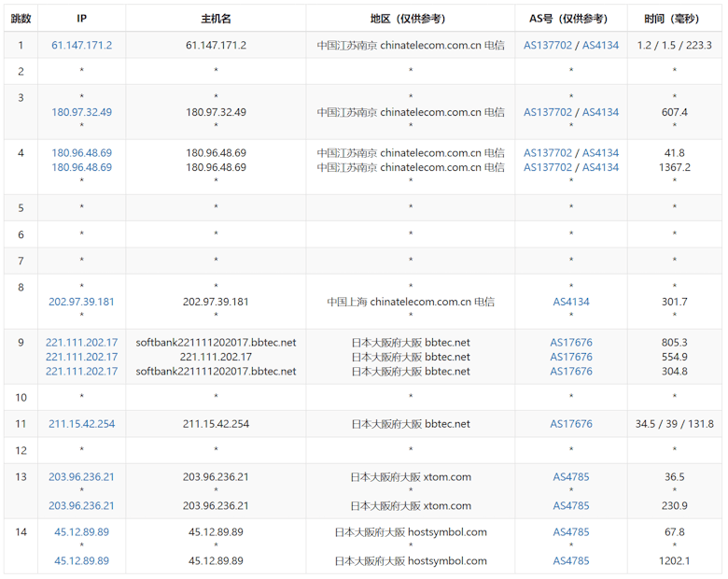Select the time value 1.2 / 1.5 / 223.3

675,45
